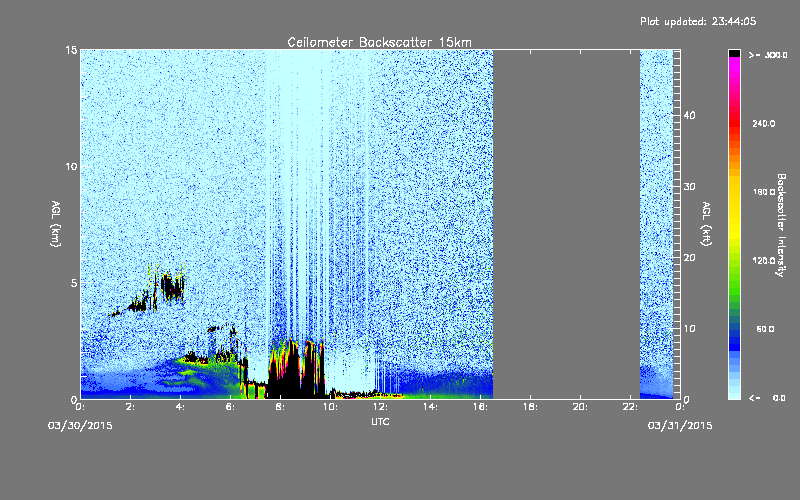Click the black top swatch of the colorbar
The width and height of the screenshot is (800, 500).
(734, 53)
